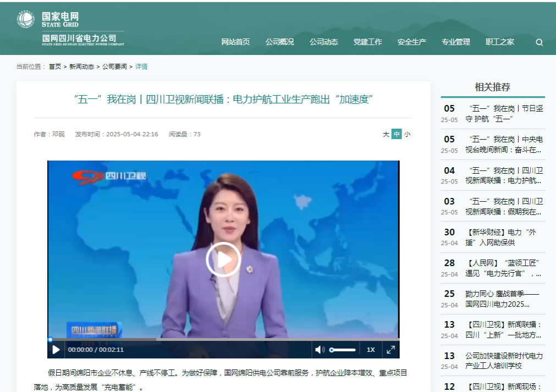Image resolution: width=556 pixels, height=392 pixels.
Task: Open related article 假期我在 dated 03
Action: click(504, 206)
